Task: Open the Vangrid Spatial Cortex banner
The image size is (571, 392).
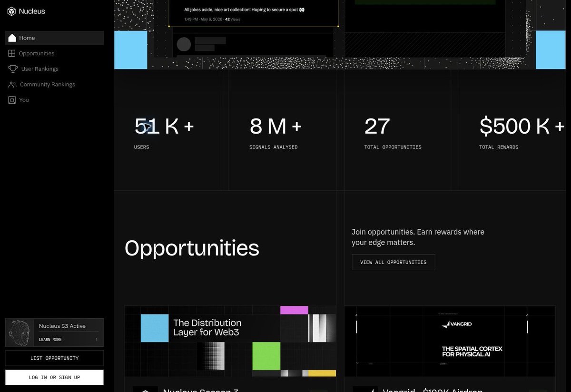Action: tap(450, 341)
